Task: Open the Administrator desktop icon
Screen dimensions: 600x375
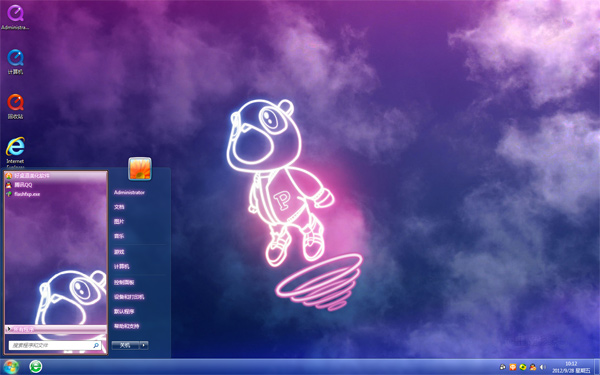Action: pos(15,17)
